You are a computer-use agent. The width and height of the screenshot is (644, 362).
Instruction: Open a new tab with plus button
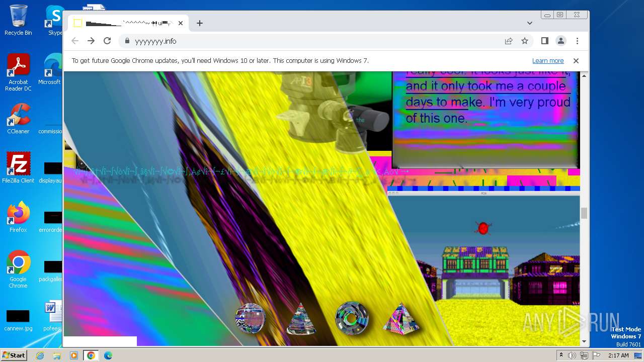(200, 23)
